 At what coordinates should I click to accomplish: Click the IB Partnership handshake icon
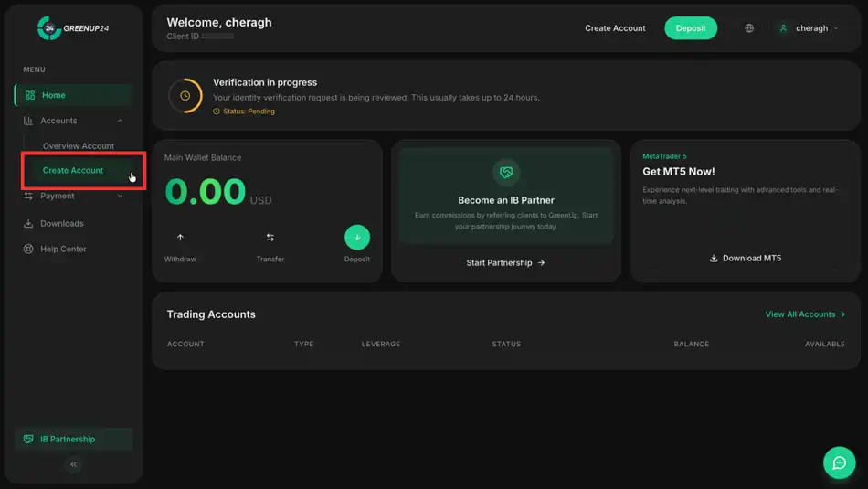[x=28, y=439]
